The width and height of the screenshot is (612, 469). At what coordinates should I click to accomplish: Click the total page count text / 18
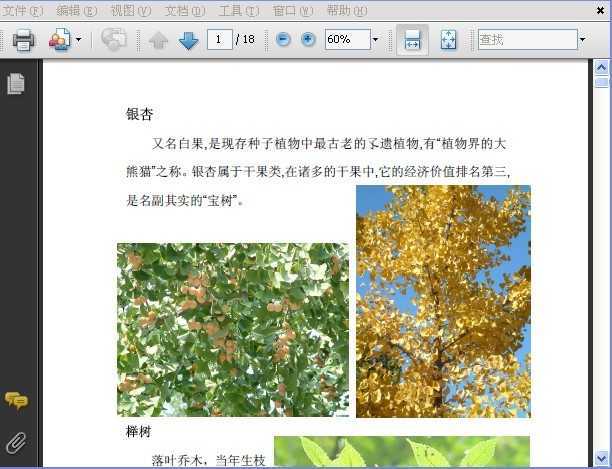[x=245, y=39]
